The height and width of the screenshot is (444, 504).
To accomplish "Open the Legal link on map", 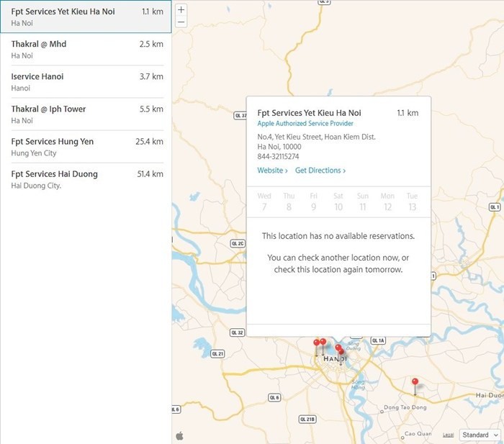I will (448, 435).
